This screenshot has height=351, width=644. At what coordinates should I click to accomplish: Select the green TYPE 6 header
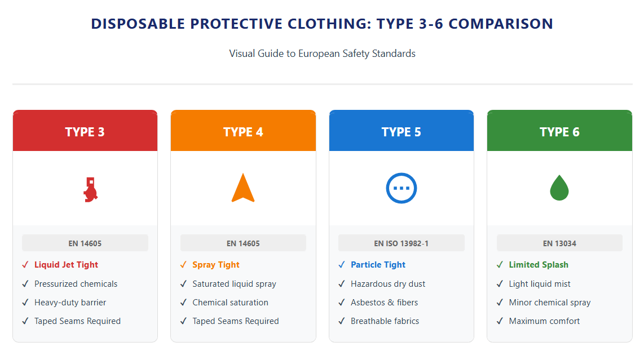559,132
